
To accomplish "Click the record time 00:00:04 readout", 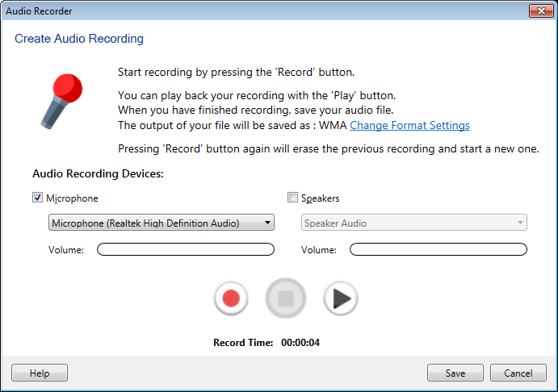I will tap(300, 343).
